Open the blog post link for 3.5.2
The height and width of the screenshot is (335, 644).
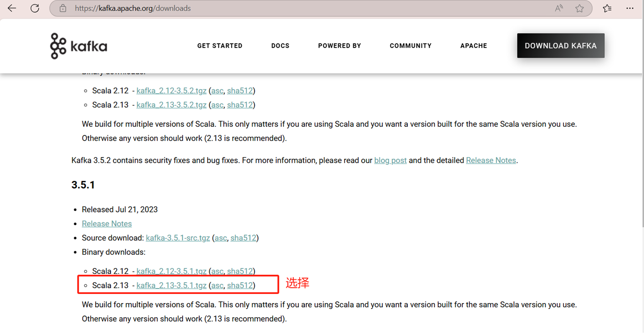coord(390,160)
